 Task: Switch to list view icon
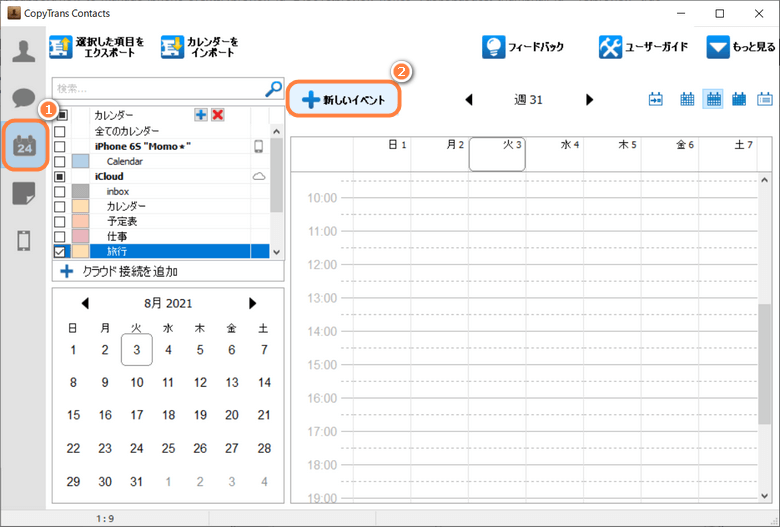pos(765,100)
